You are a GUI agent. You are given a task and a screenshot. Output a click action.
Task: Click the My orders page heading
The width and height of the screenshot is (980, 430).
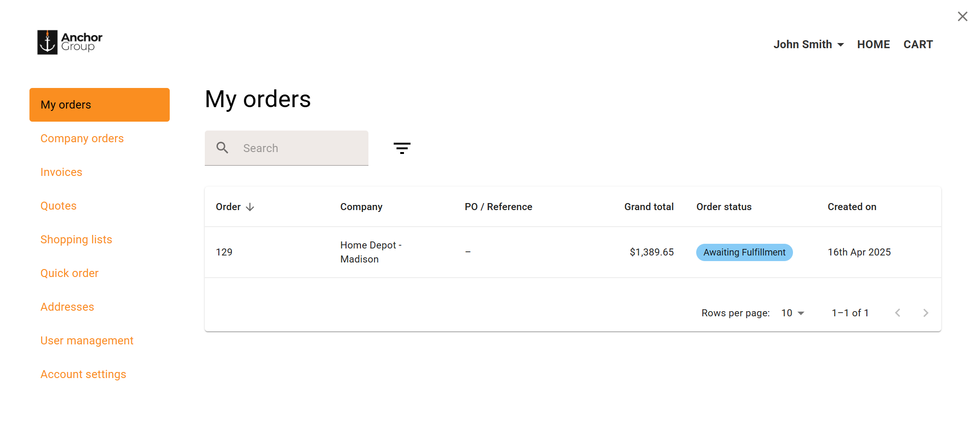click(x=258, y=100)
